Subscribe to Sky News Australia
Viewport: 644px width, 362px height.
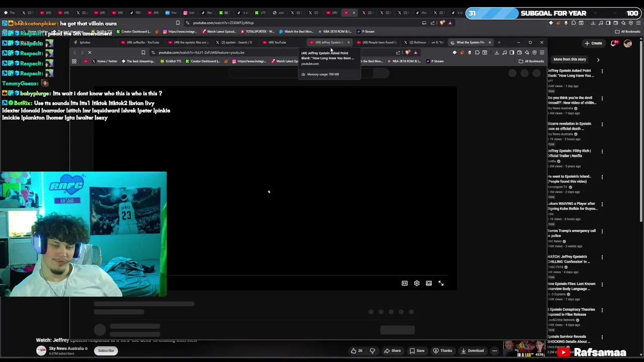pyautogui.click(x=106, y=351)
